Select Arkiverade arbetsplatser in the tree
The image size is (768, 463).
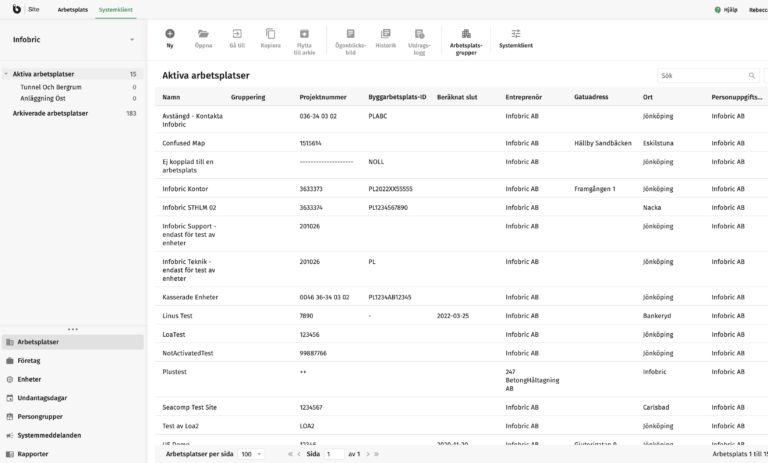(50, 113)
